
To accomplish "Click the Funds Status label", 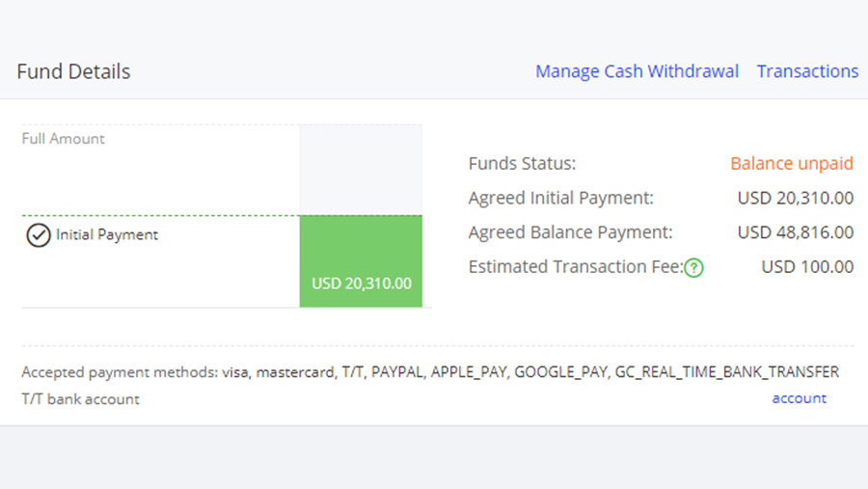I will point(522,164).
